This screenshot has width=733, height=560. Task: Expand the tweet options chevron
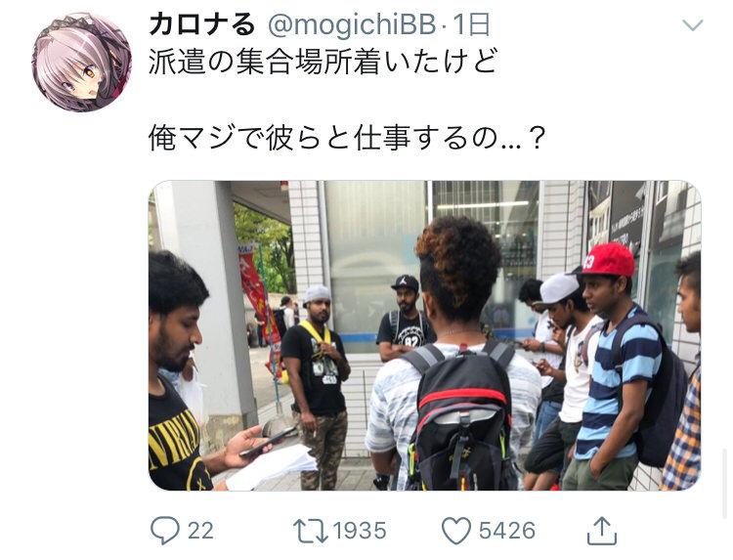tap(692, 24)
